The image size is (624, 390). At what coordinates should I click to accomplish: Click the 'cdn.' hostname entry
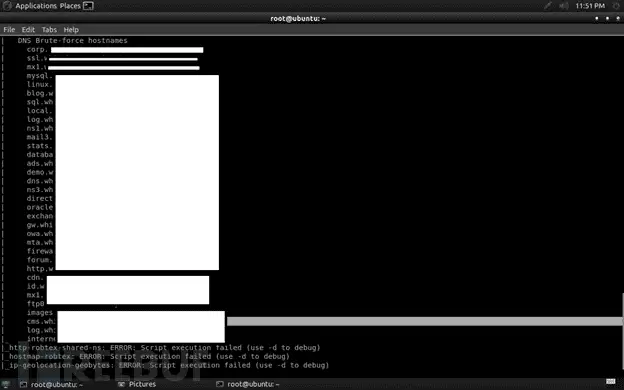35,277
